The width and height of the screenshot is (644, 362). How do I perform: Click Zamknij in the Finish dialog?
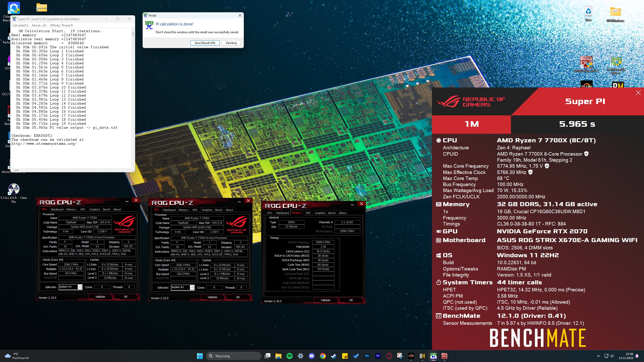coord(231,43)
